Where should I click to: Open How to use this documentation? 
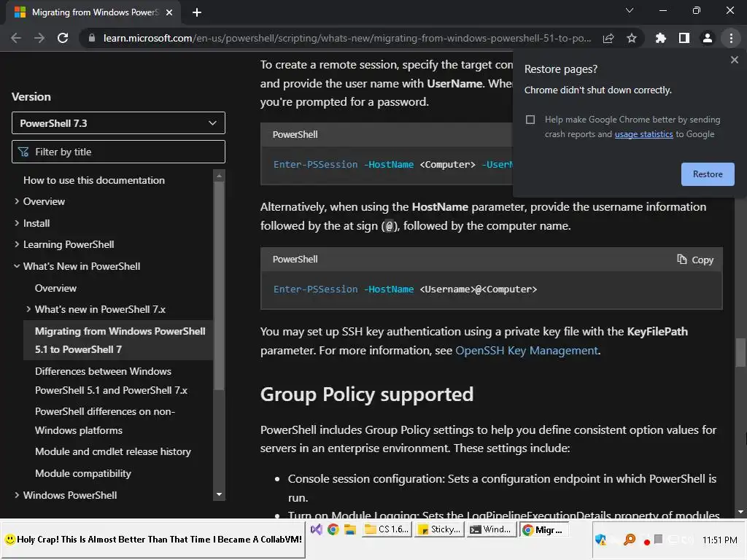94,181
